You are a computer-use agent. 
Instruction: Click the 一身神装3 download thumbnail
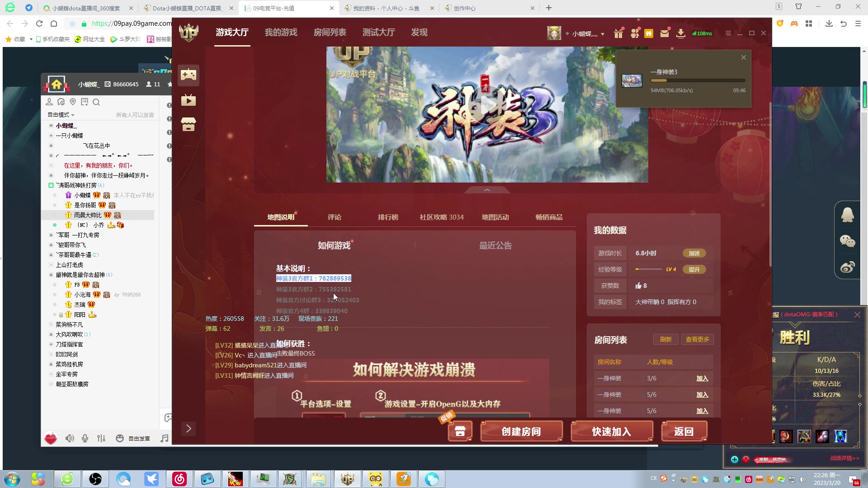pyautogui.click(x=632, y=81)
